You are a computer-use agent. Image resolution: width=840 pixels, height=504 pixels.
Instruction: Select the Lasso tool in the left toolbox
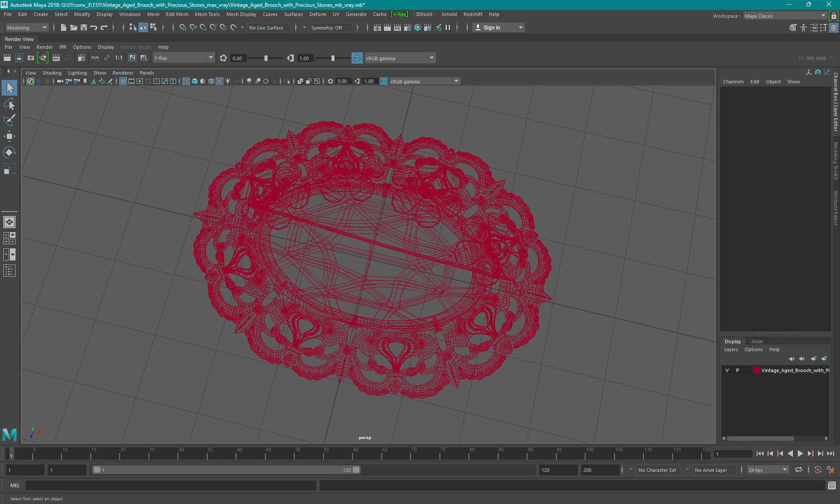coord(9,104)
